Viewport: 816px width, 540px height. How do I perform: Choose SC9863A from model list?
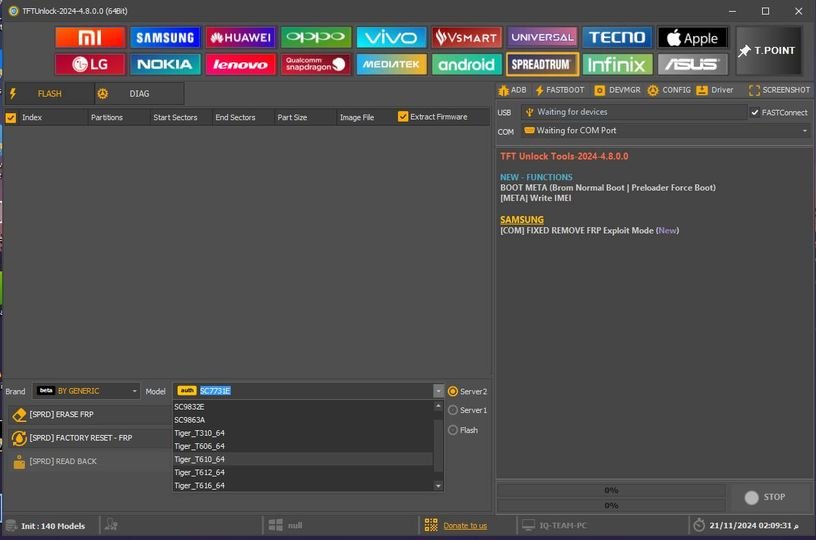[303, 420]
